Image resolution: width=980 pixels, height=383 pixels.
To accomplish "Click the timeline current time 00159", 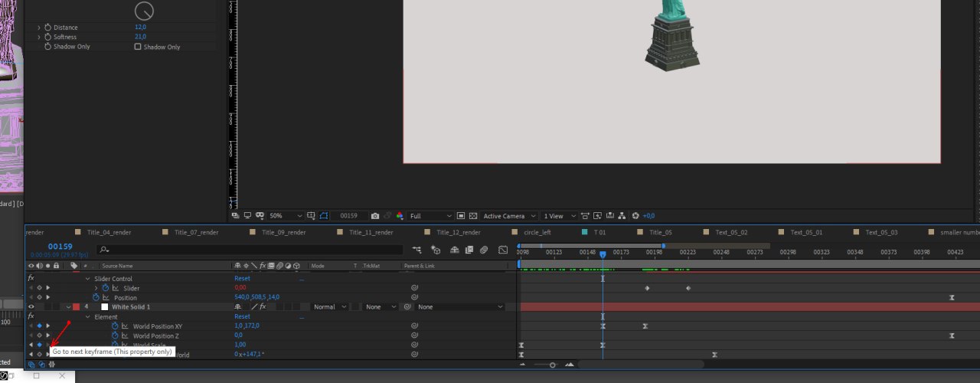I will point(60,247).
